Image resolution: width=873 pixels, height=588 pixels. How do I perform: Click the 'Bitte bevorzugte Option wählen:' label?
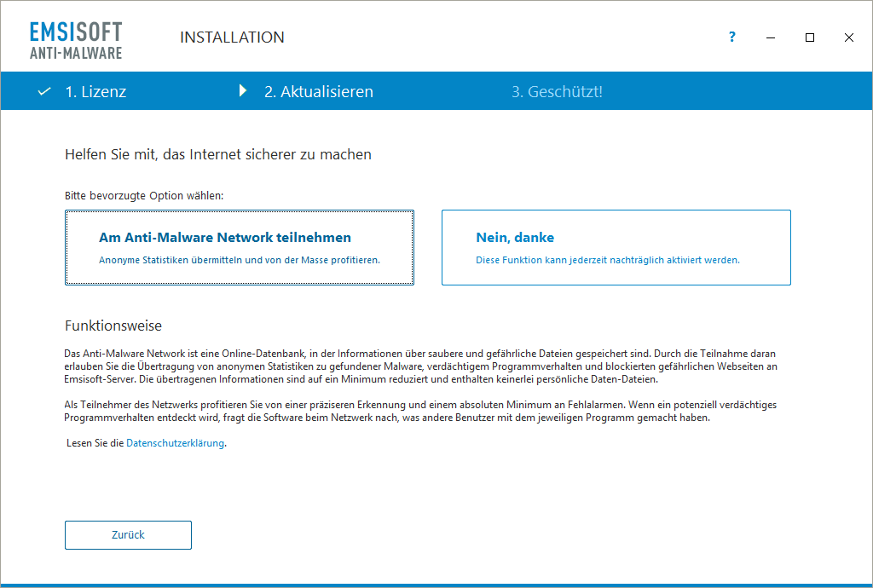tap(144, 196)
